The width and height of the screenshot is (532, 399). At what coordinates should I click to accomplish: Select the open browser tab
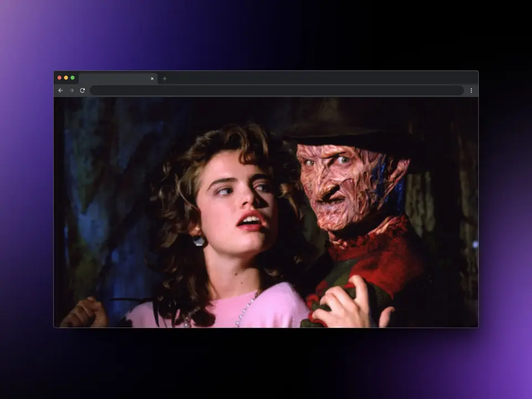(118, 79)
